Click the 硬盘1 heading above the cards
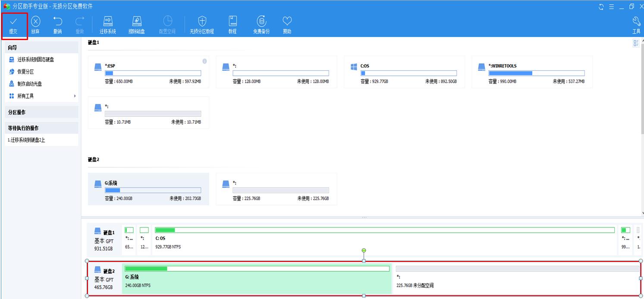The image size is (644, 299). point(93,43)
